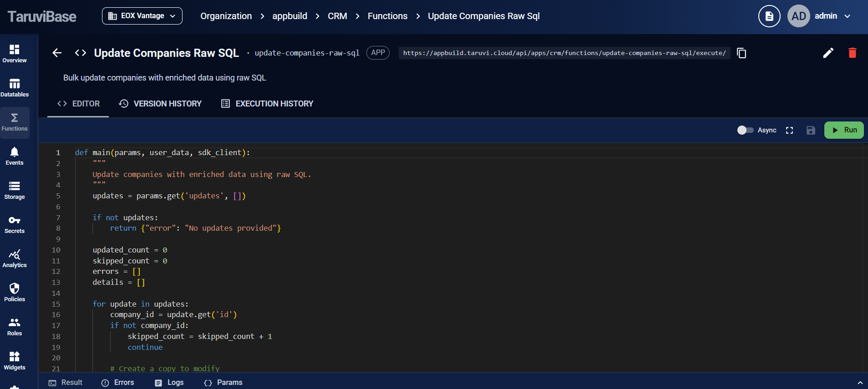This screenshot has width=868, height=389.
Task: Click the 'for update in updates' line
Action: [140, 304]
